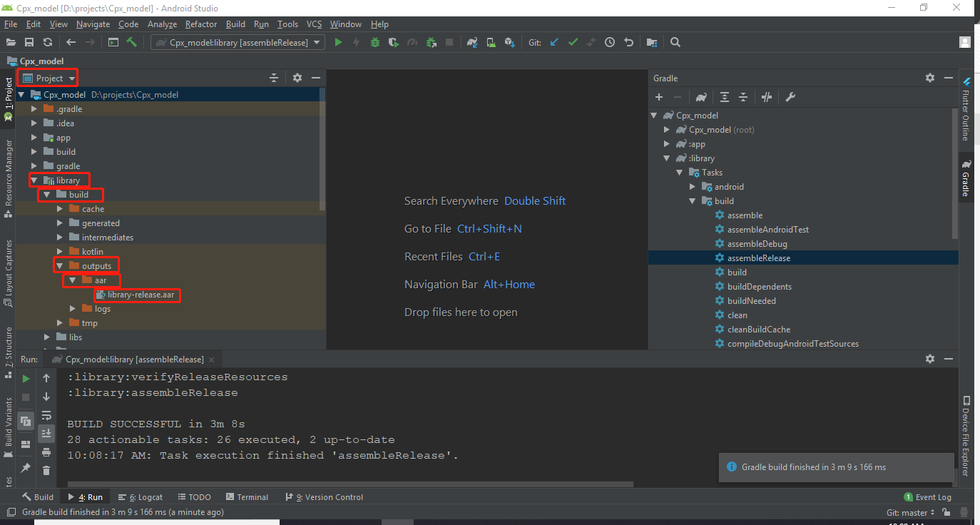Collapse Tasks node in Gradle panel

tap(680, 173)
